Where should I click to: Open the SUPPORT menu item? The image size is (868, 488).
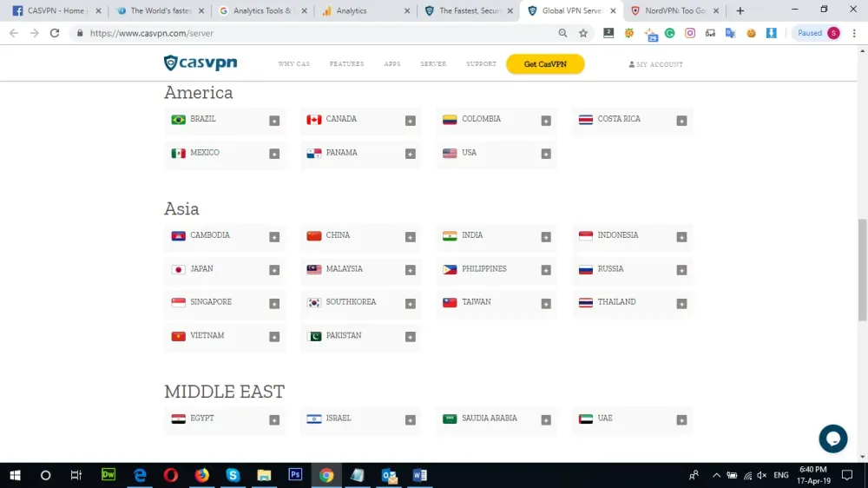(481, 64)
